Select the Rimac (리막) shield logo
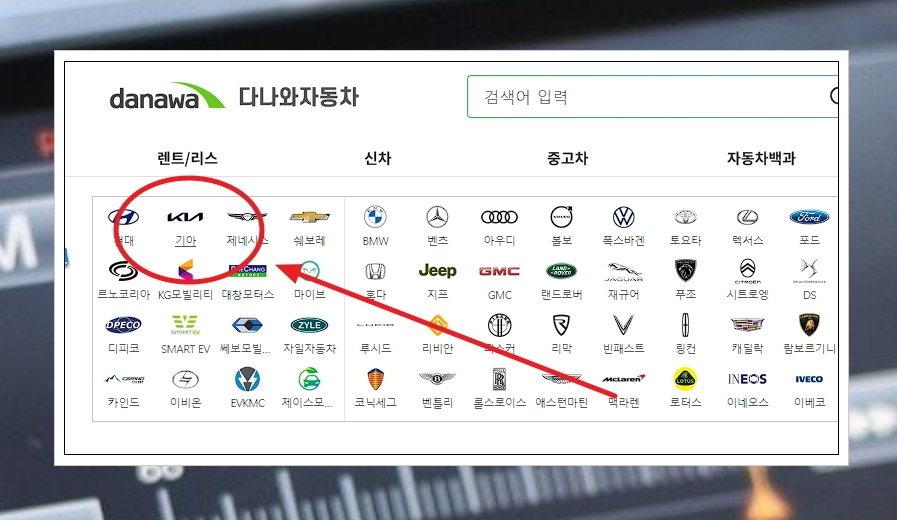The image size is (897, 520). (x=561, y=325)
